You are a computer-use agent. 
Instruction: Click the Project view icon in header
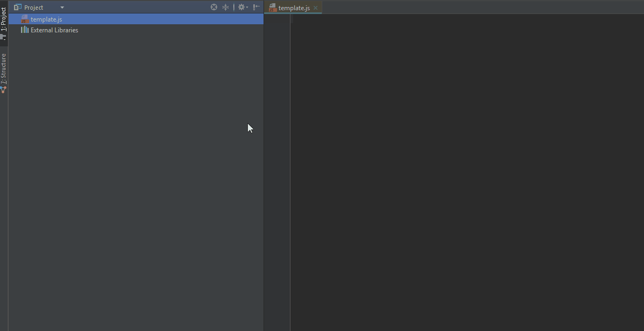pos(17,8)
